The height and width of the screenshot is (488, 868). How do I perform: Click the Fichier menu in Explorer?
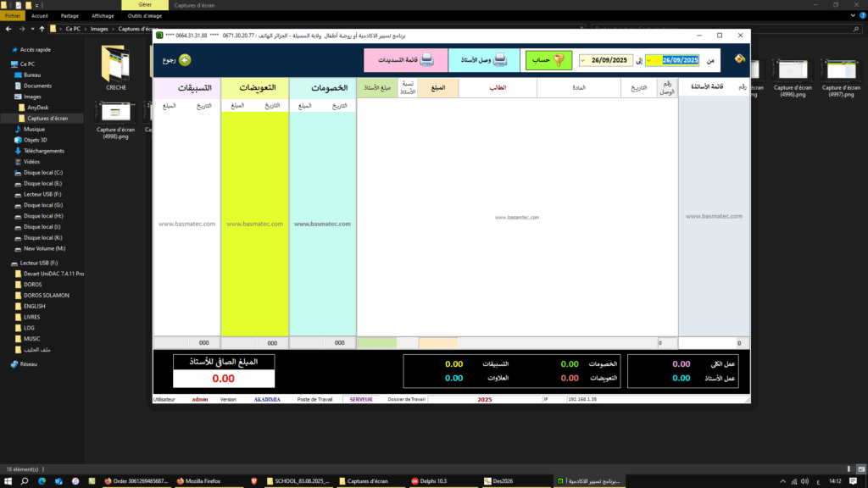(13, 15)
